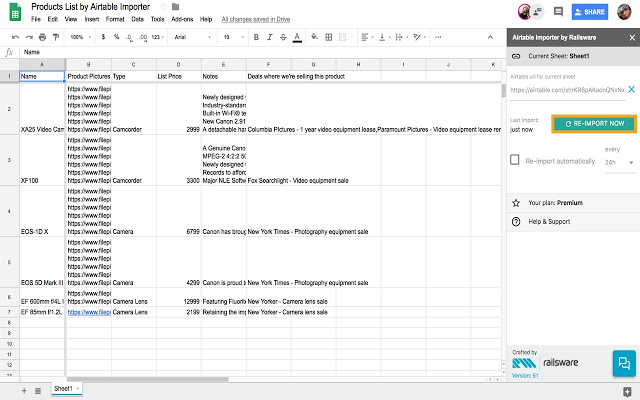
Task: Show more toolbar options
Action: 438,37
